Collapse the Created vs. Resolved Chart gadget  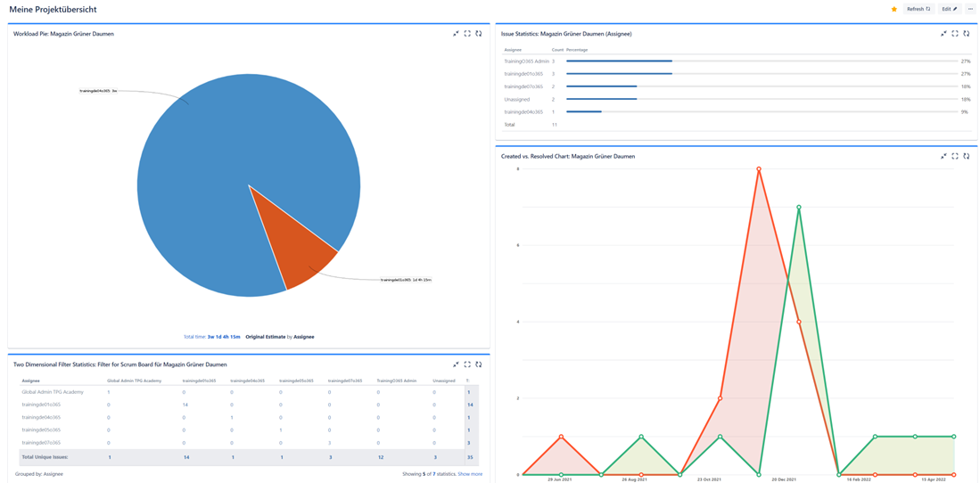[943, 156]
